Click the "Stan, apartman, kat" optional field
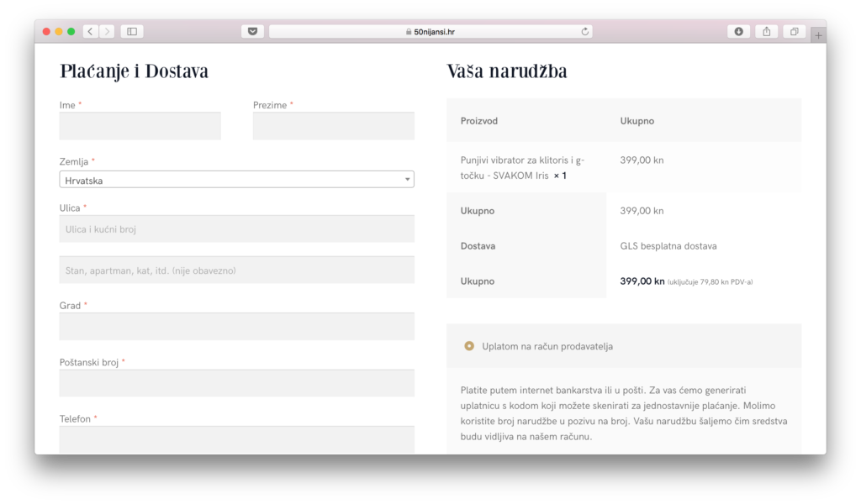The width and height of the screenshot is (861, 504). 236,270
